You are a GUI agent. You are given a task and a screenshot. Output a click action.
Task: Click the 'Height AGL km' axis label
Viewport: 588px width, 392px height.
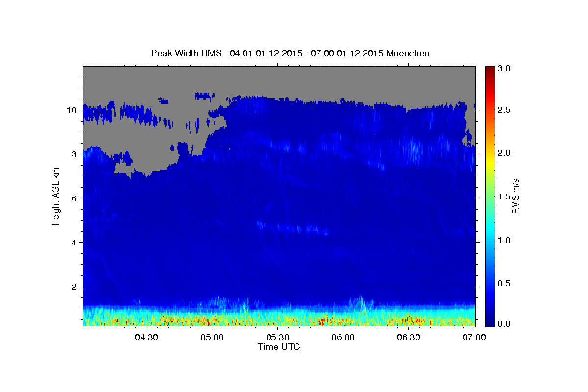click(x=56, y=196)
